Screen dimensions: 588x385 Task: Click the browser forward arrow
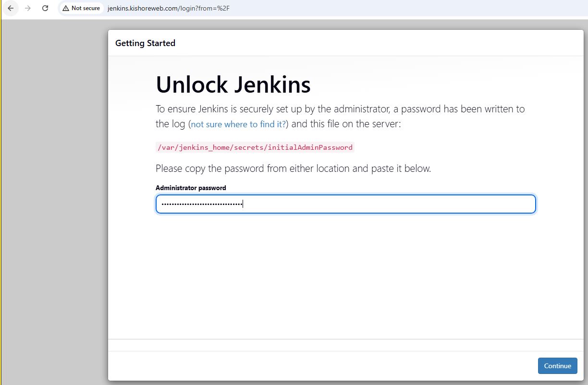click(27, 8)
